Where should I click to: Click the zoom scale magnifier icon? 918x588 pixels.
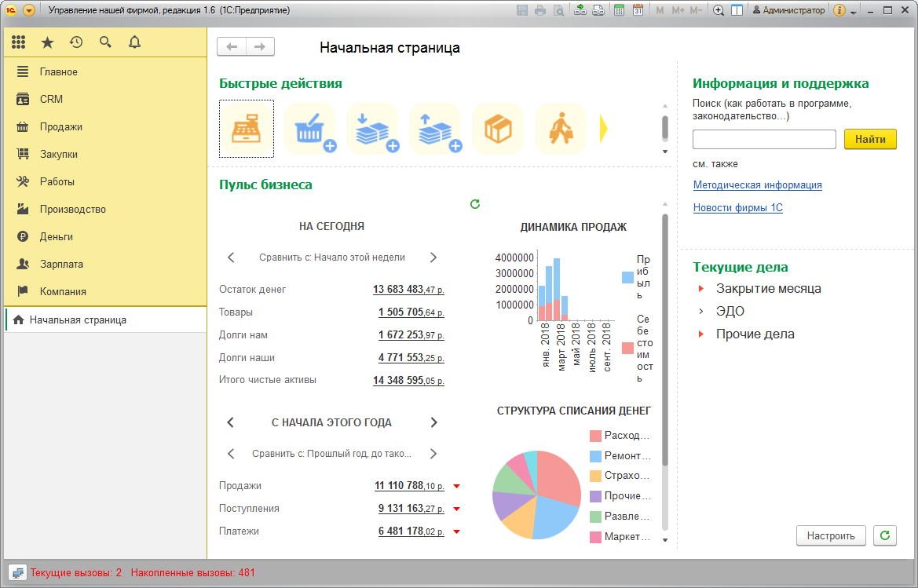point(719,10)
